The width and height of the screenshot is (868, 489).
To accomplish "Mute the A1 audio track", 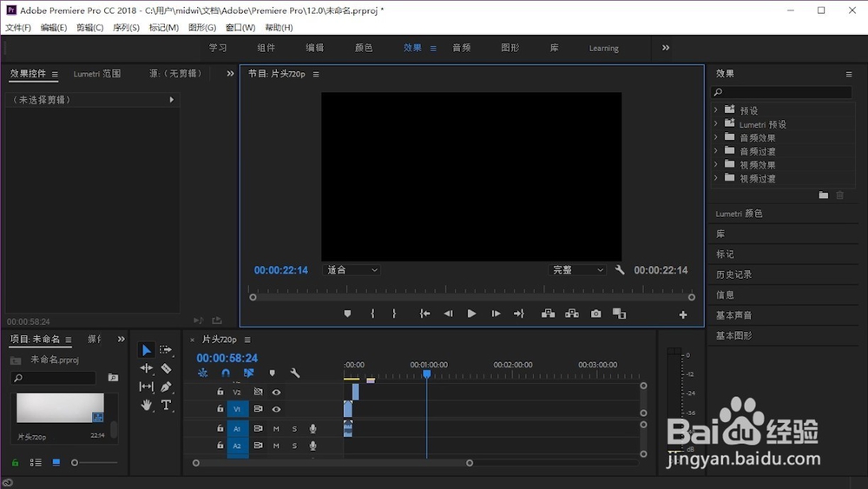I will [x=276, y=429].
